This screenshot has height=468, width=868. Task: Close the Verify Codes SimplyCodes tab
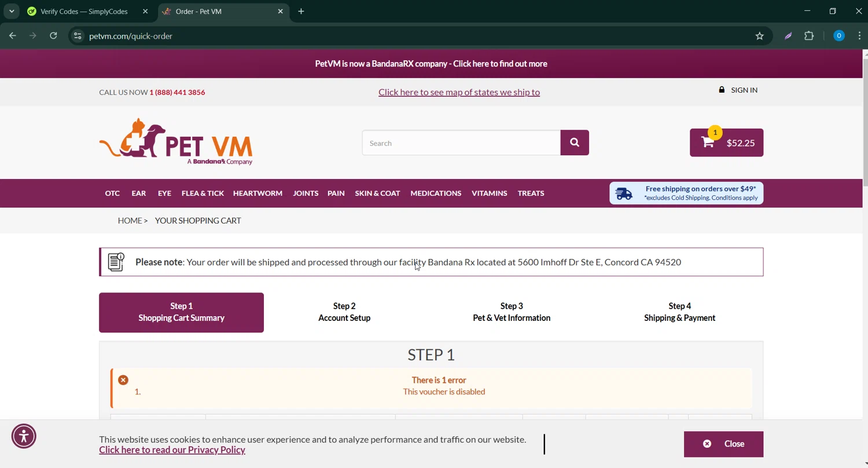coord(145,11)
